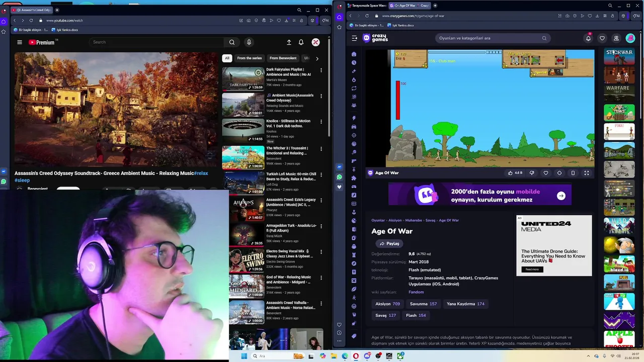The width and height of the screenshot is (644, 362).
Task: Open CrazyGames profile avatar
Action: 630,38
